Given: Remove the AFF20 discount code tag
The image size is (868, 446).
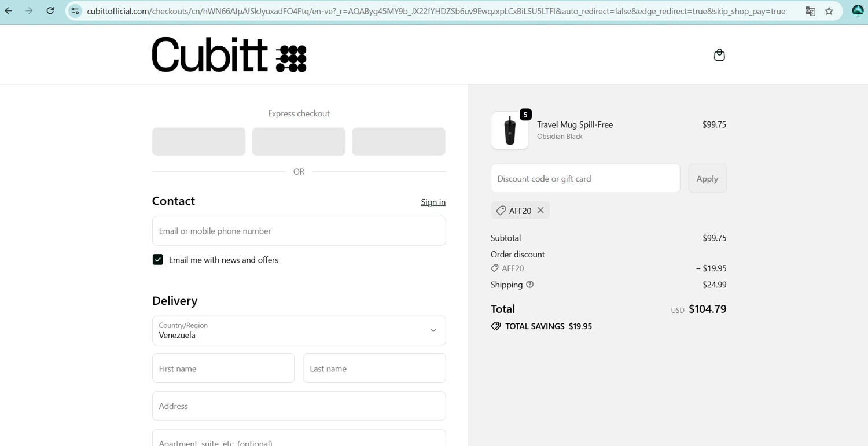Looking at the screenshot, I should [540, 210].
